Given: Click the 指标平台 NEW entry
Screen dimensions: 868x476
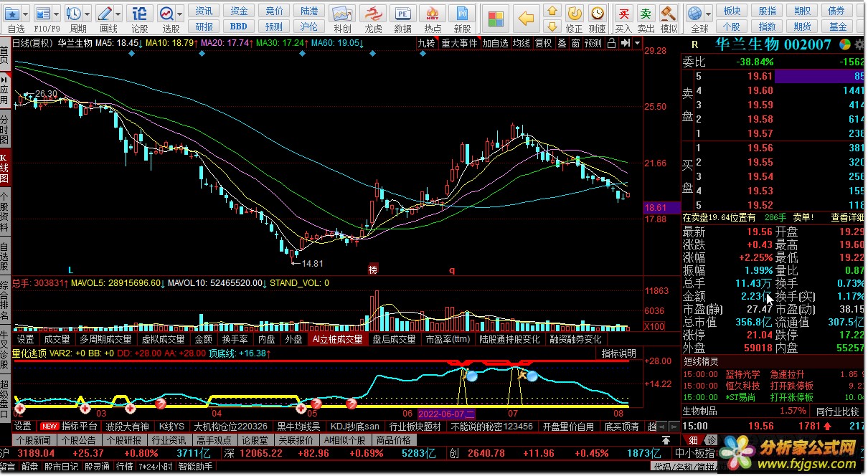Looking at the screenshot, I should pyautogui.click(x=70, y=427).
